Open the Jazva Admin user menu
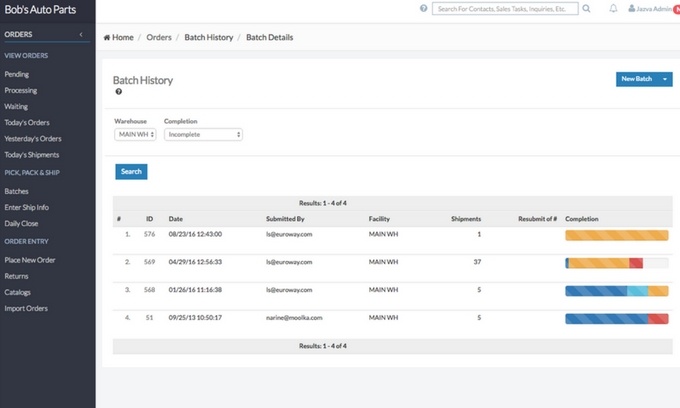The height and width of the screenshot is (408, 680). 650,9
